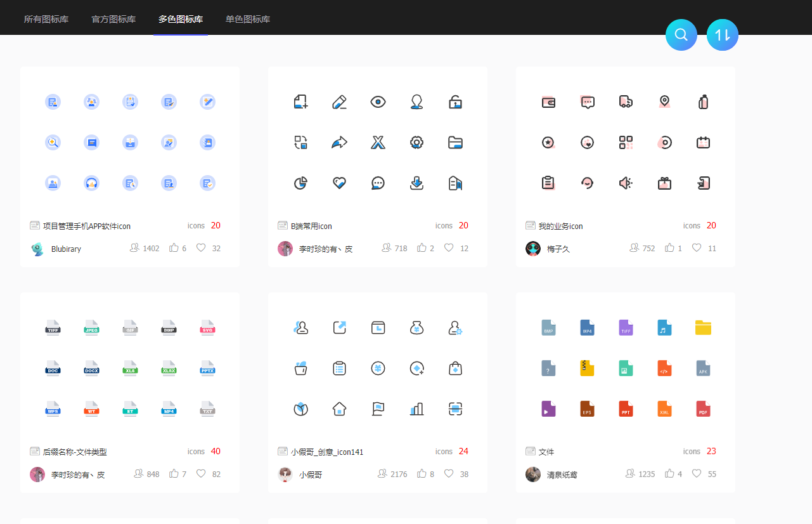Click download tray icon in B端常用icon card
The image size is (812, 524).
[416, 183]
